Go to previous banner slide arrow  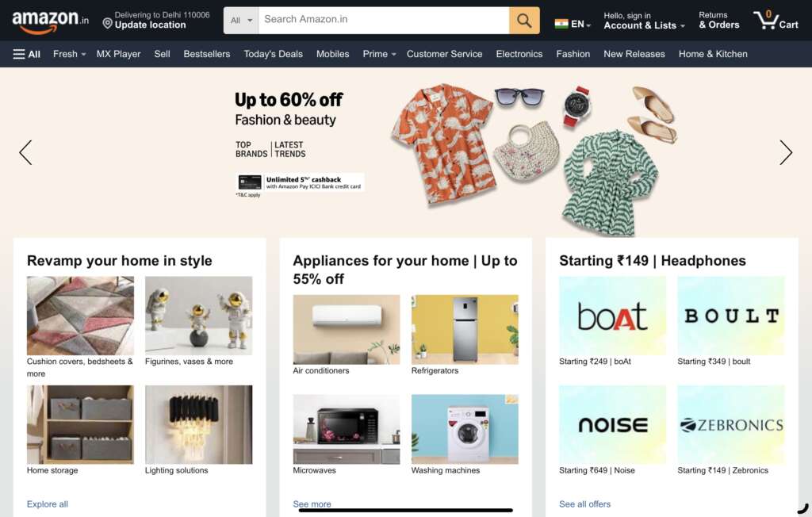(x=25, y=152)
